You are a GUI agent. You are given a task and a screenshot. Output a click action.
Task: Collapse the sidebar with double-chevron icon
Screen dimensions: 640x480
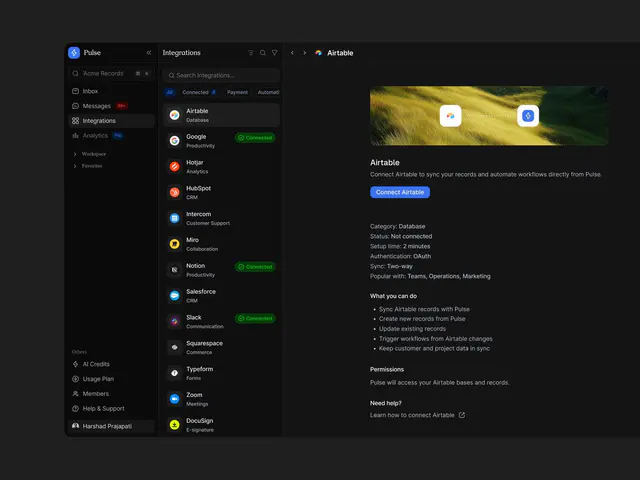coord(149,53)
